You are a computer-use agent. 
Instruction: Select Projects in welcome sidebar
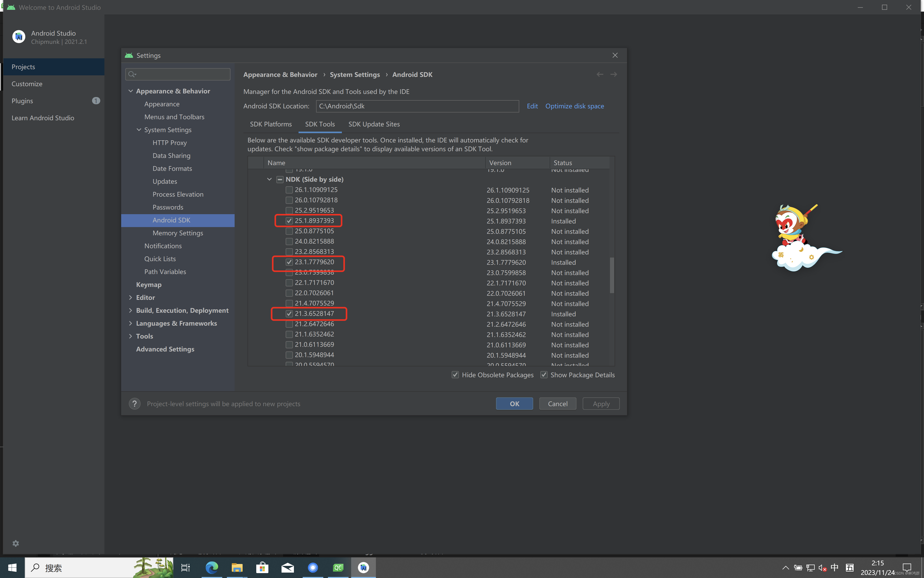coord(54,67)
